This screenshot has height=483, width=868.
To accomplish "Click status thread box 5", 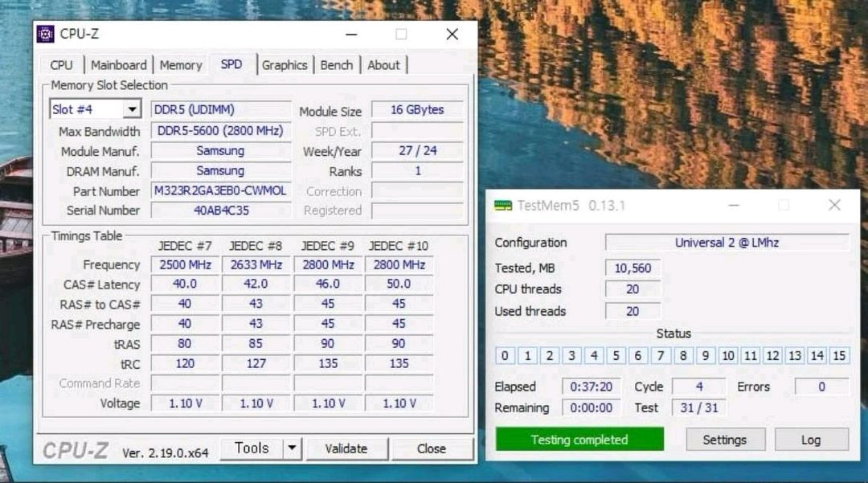I will click(x=616, y=356).
